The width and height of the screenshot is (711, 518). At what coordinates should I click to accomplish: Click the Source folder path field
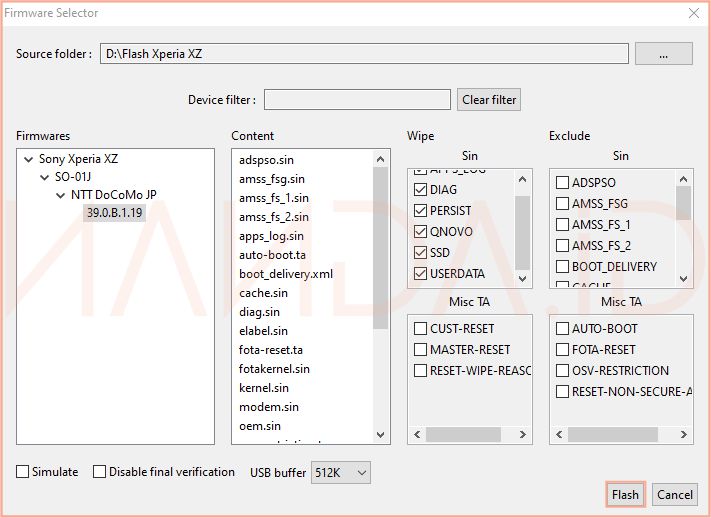tap(365, 54)
